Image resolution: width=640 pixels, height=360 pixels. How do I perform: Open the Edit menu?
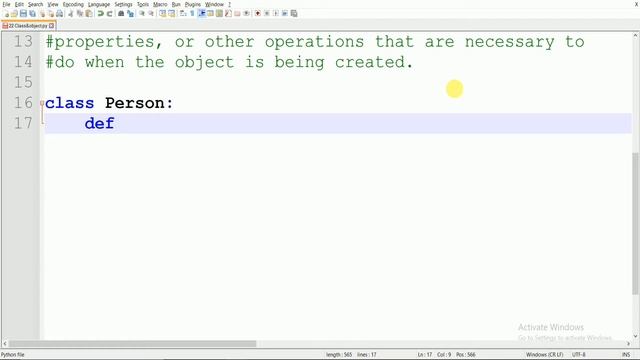click(19, 4)
